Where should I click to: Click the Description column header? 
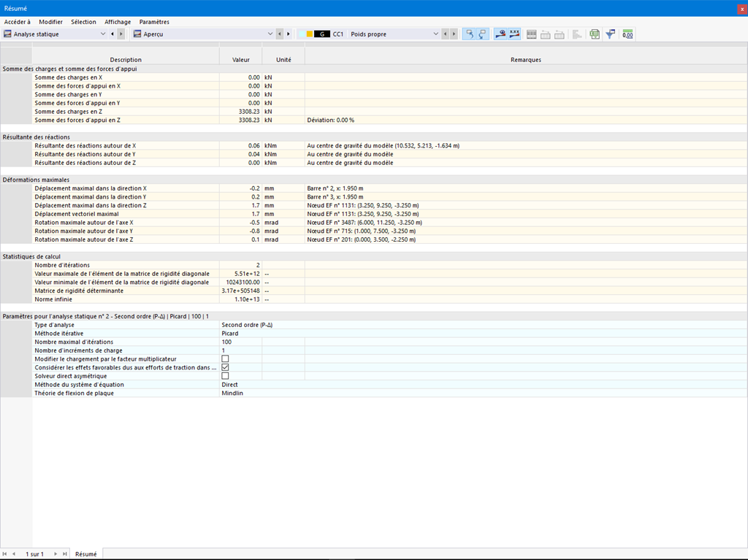pos(126,60)
